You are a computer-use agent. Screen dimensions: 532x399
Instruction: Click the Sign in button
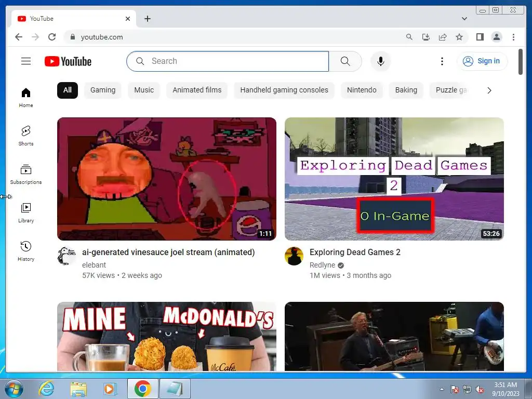pos(482,61)
